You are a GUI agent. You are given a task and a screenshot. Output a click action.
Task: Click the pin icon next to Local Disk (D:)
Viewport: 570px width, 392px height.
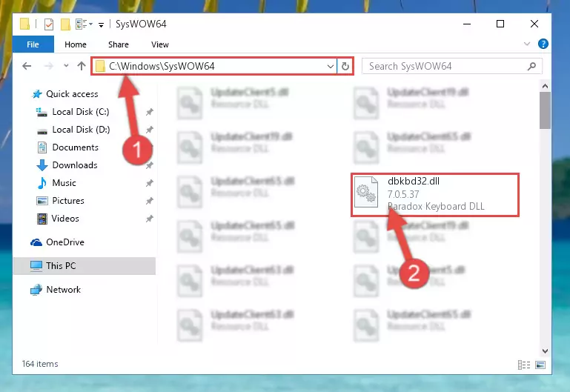coord(150,130)
